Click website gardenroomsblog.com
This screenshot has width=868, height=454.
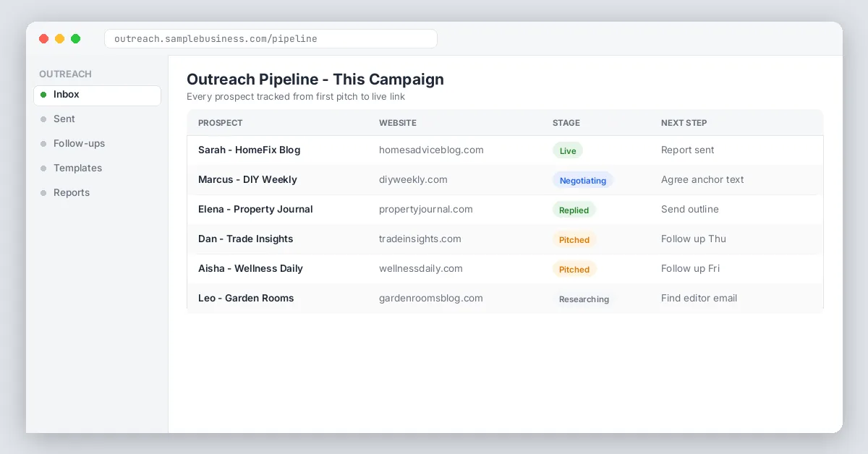click(431, 299)
